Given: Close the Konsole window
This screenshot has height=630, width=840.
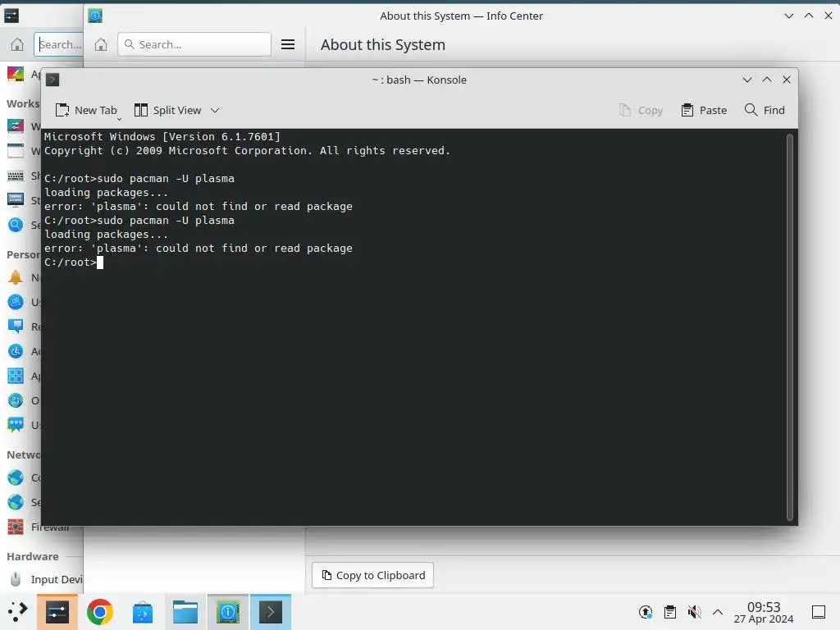Looking at the screenshot, I should [787, 80].
